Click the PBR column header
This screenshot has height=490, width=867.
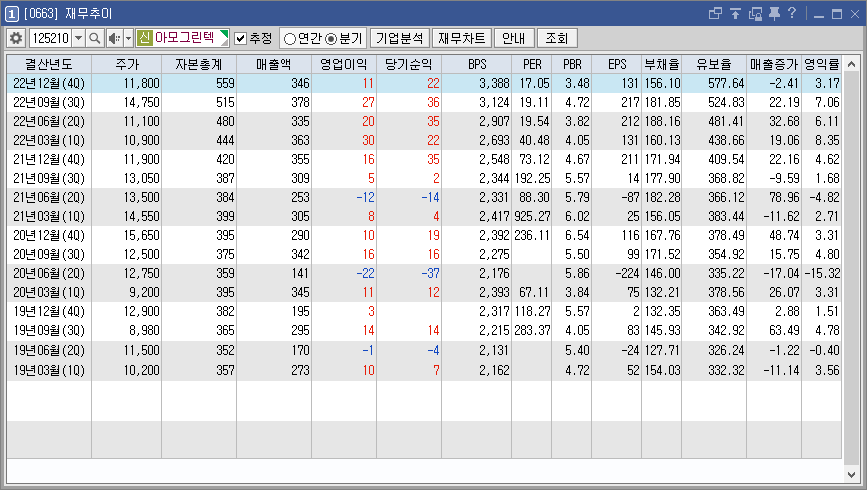(572, 64)
